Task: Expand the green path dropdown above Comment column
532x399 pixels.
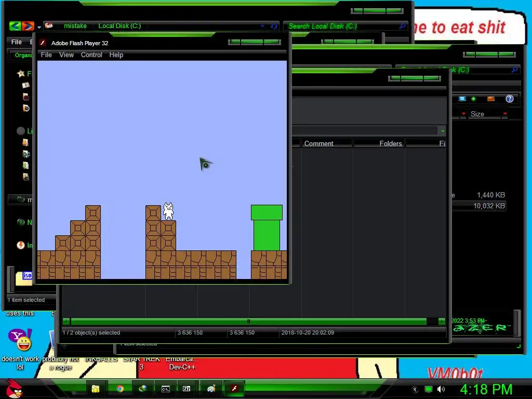Action: (x=443, y=131)
